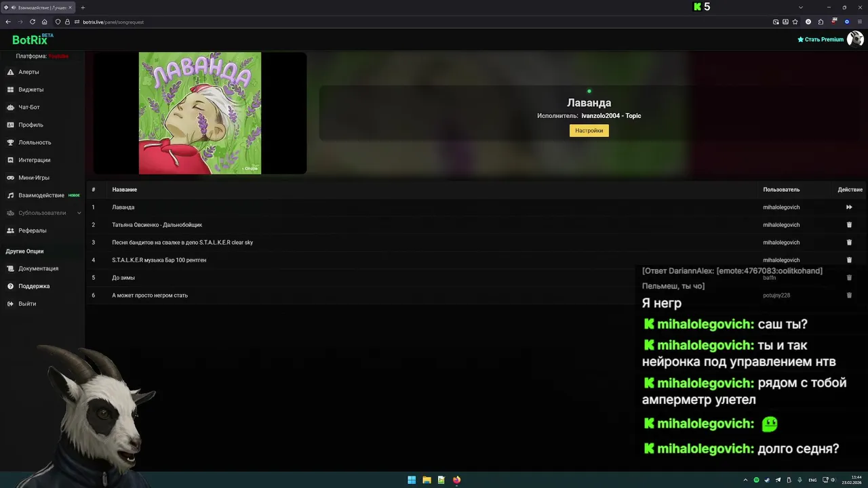Click the Лаванда album cover thumbnail
This screenshot has height=488, width=868.
click(200, 113)
